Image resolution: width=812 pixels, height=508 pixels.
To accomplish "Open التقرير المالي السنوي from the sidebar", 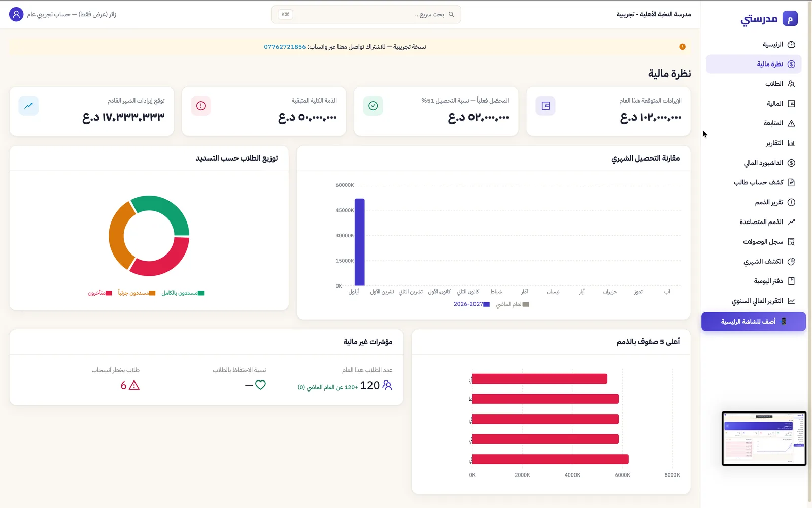I will [x=754, y=301].
